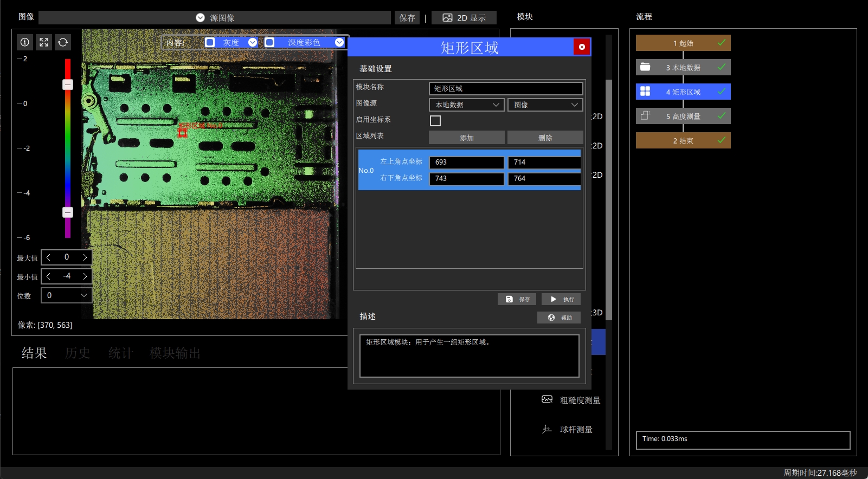
Task: Click 删除 to delete a region
Action: pos(545,138)
